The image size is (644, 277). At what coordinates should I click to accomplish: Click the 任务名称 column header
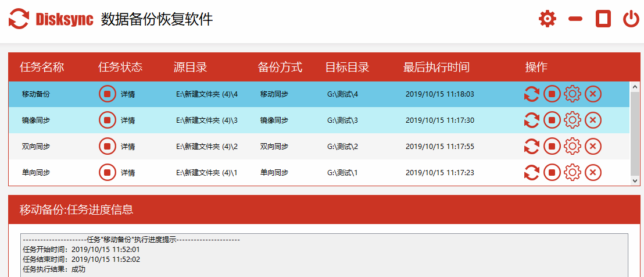pos(42,67)
